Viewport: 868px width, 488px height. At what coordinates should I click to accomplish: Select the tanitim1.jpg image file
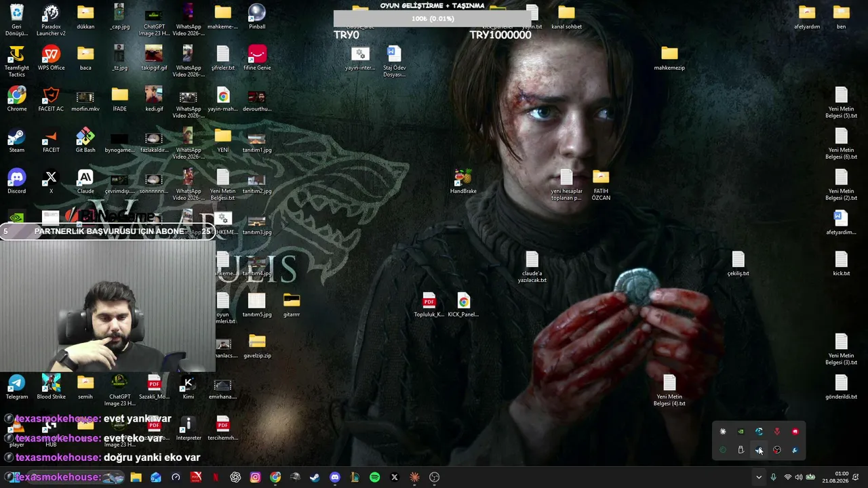[257, 141]
